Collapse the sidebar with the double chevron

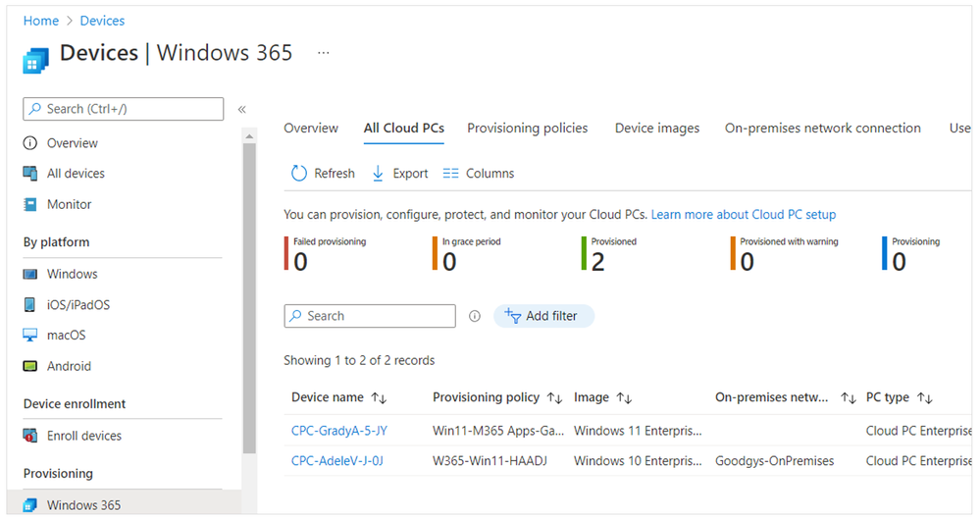(242, 110)
